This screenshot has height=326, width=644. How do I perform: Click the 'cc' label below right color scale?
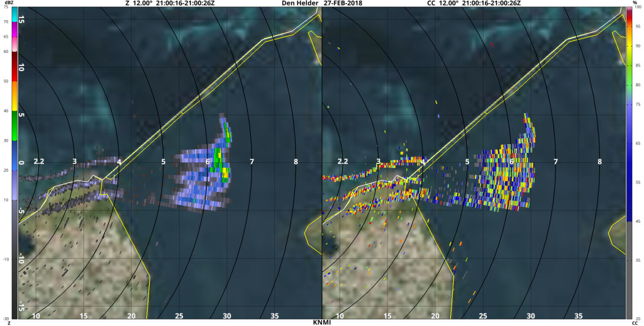coord(635,323)
